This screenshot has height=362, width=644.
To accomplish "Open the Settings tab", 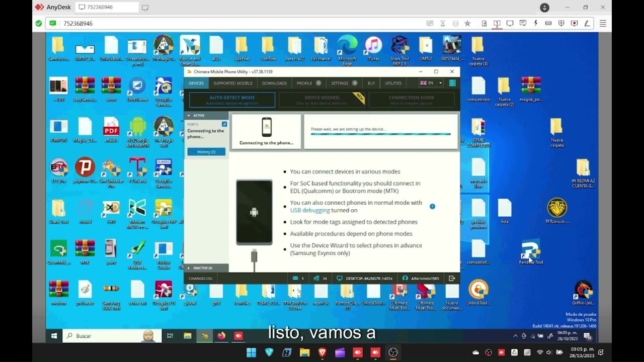I will 344,83.
